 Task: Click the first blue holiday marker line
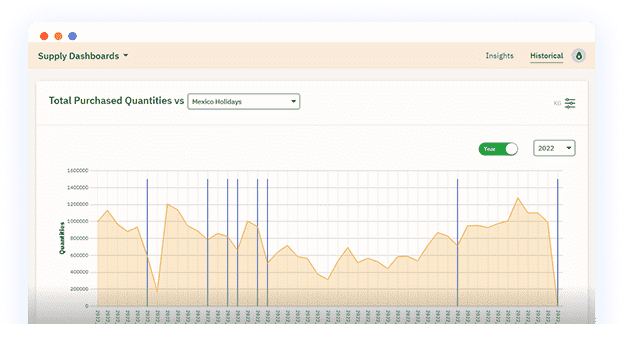pos(147,242)
